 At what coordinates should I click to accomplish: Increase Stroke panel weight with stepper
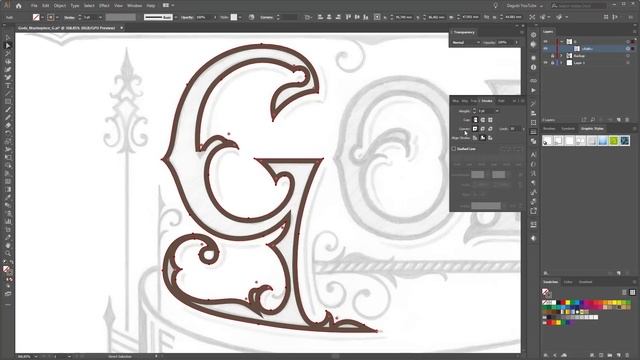click(474, 109)
